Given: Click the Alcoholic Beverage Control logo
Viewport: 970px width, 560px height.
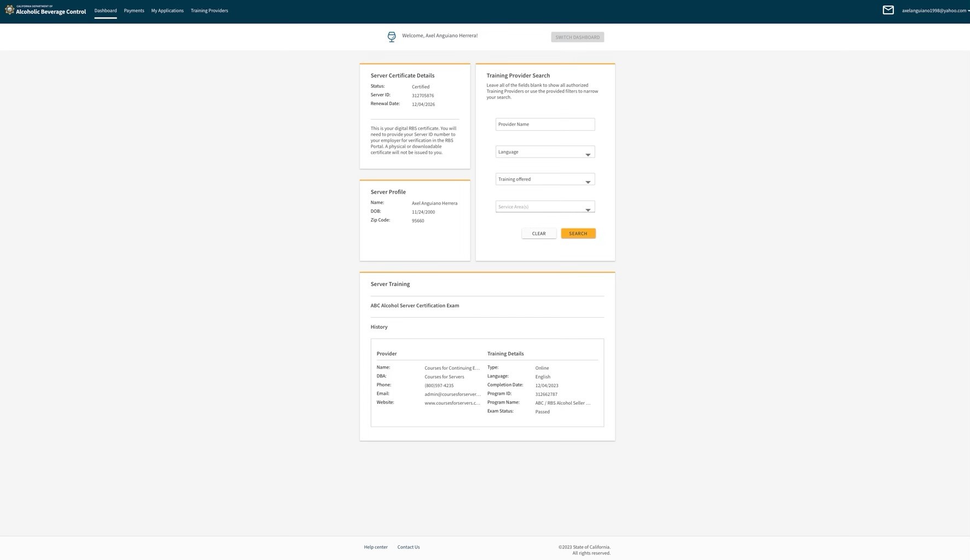Looking at the screenshot, I should pos(45,10).
